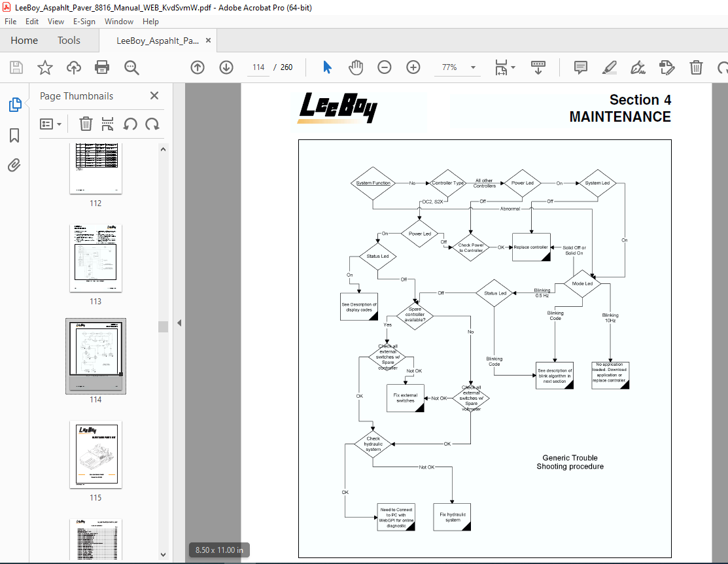Viewport: 728px width, 564px height.
Task: Click the edit PDF stamp icon
Action: [667, 67]
